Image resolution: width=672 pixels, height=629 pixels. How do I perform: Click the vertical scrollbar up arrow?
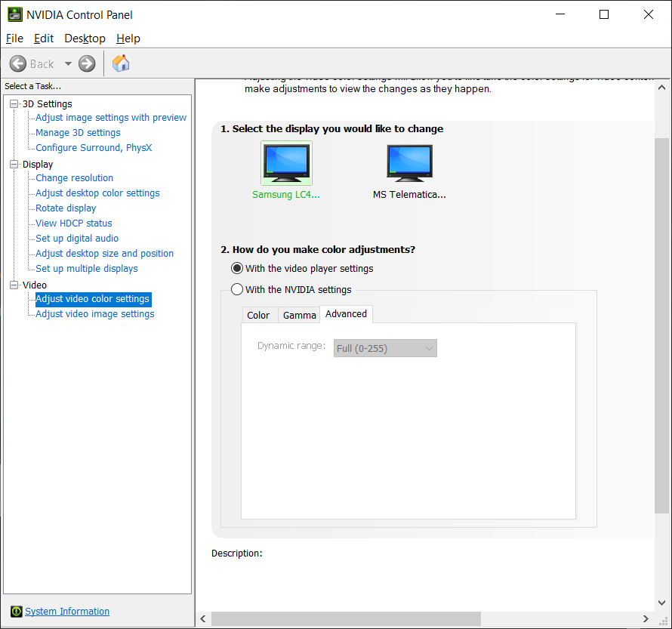tap(661, 88)
